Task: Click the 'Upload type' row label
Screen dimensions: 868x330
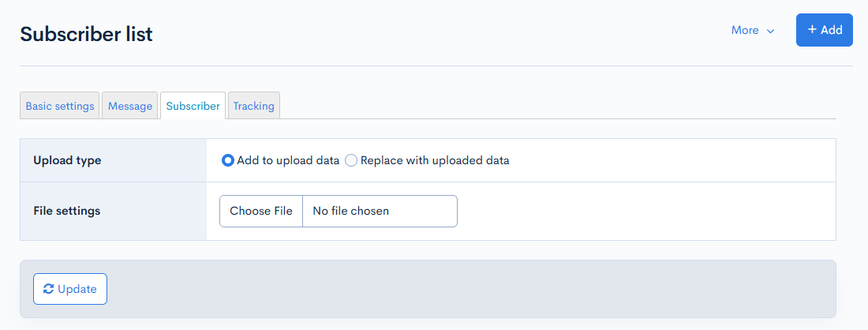Action: point(67,160)
